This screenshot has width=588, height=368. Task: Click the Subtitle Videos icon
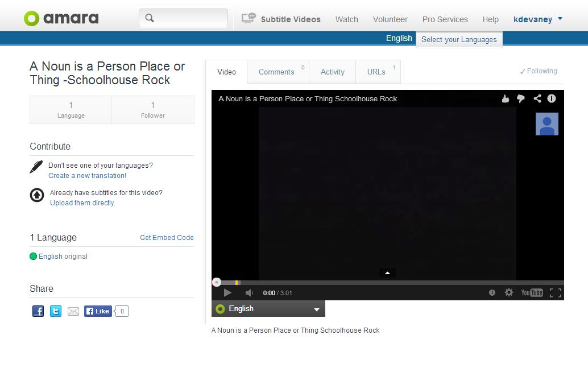point(249,18)
